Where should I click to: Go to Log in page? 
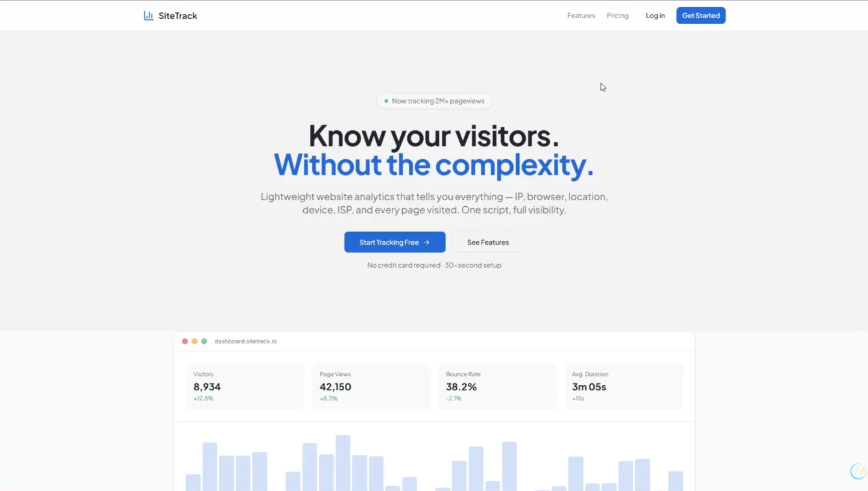(655, 16)
